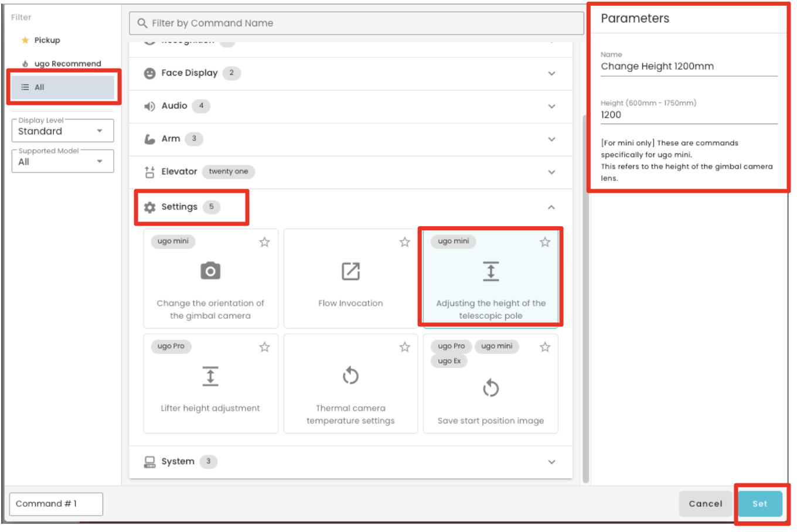
Task: Click the Save start position image icon
Action: (491, 388)
